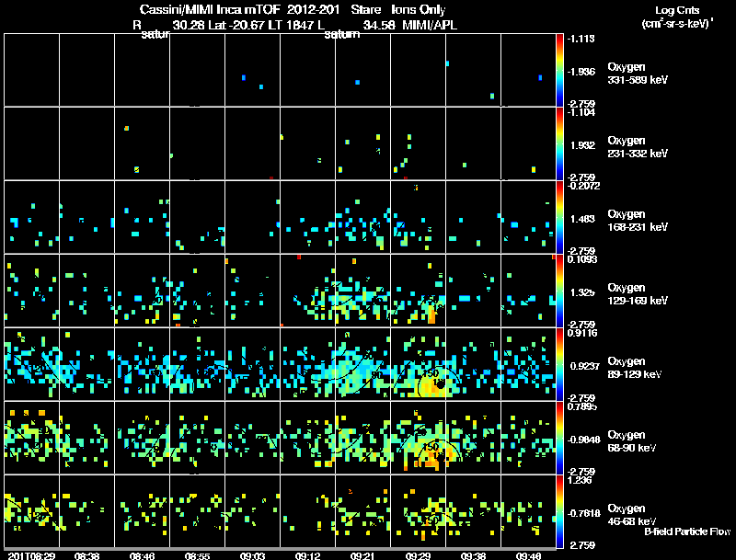736x560 pixels.
Task: Click the B-field Particle Flow legend text
Action: click(687, 531)
